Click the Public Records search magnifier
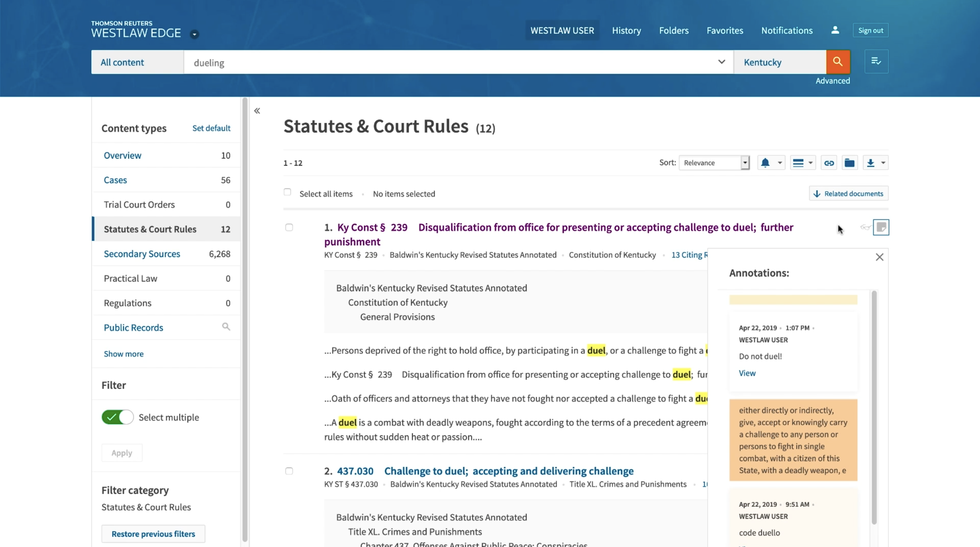This screenshot has width=980, height=547. (x=226, y=327)
